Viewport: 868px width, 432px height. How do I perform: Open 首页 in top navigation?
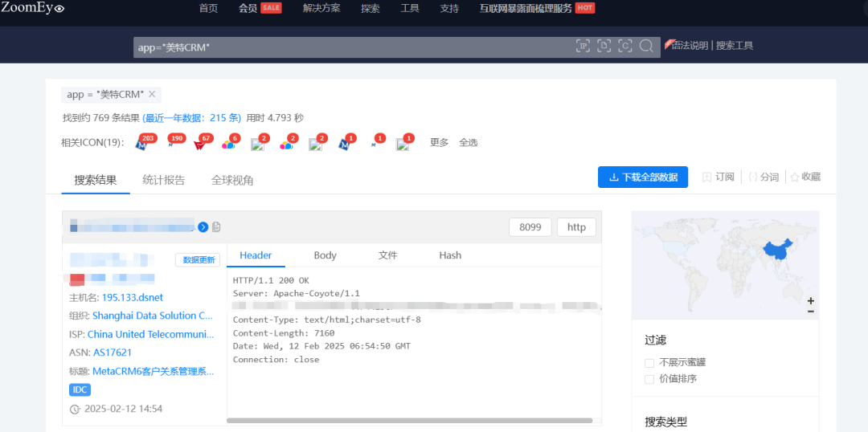point(209,8)
